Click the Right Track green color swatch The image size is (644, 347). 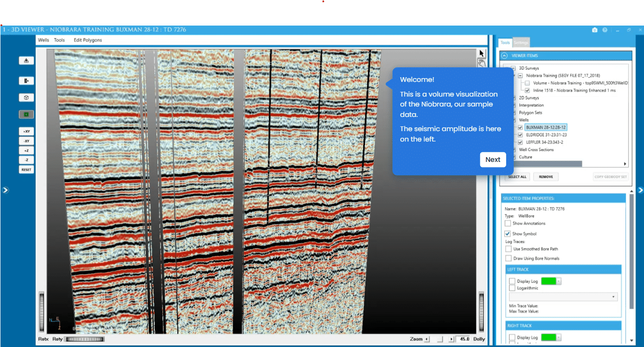click(548, 338)
